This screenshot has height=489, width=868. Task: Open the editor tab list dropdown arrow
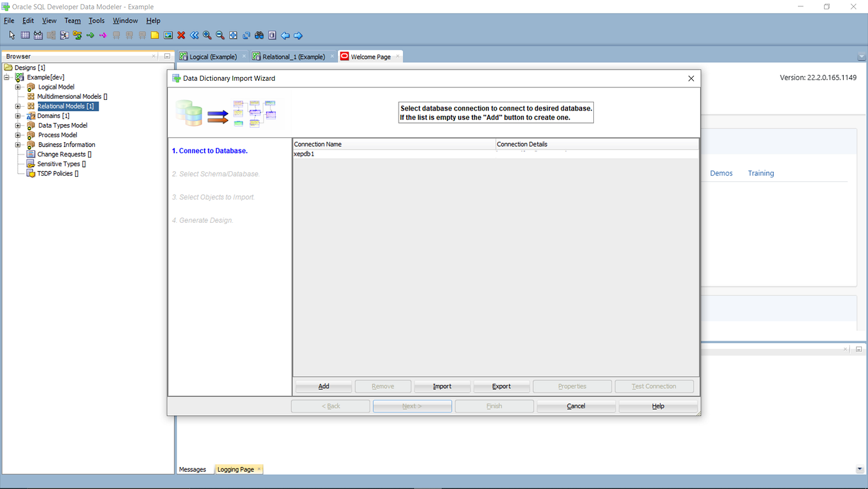pyautogui.click(x=861, y=57)
